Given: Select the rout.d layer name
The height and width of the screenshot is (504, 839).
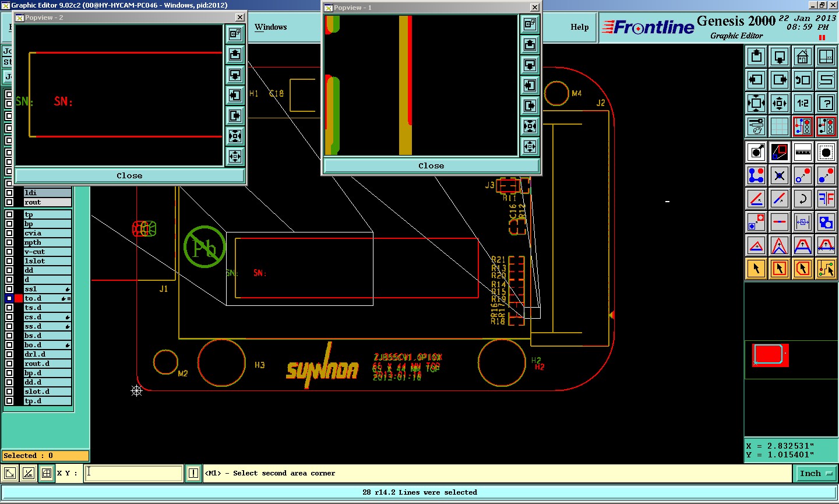Looking at the screenshot, I should 47,364.
